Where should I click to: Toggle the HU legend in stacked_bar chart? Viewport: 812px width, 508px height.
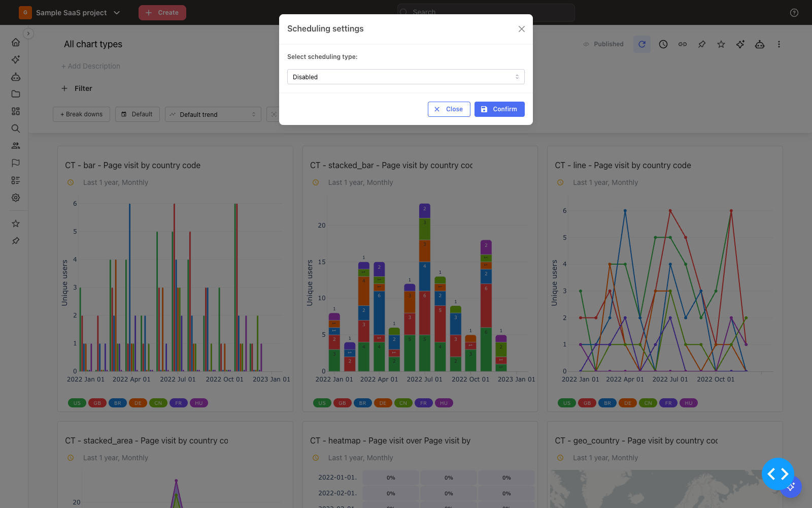point(444,403)
